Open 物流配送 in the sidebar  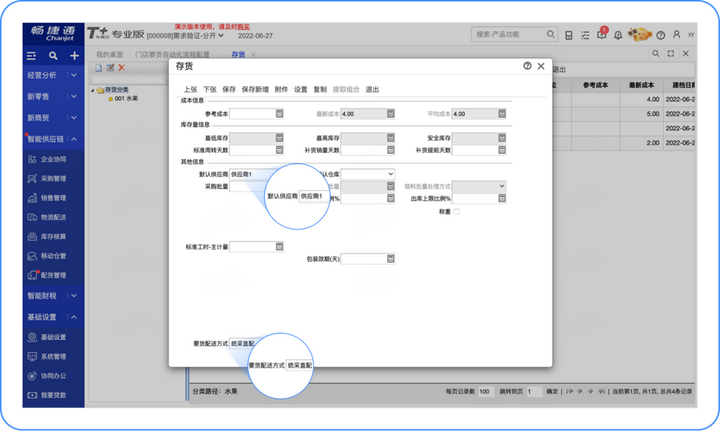tap(53, 217)
